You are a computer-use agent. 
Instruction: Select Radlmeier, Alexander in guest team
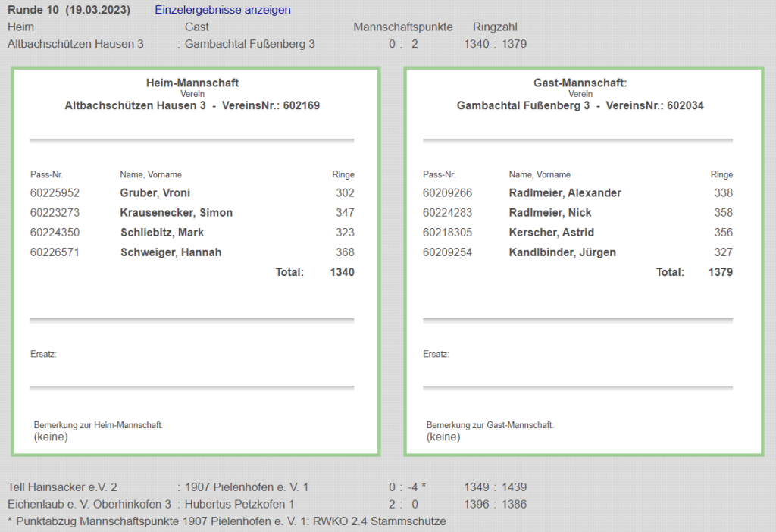565,192
